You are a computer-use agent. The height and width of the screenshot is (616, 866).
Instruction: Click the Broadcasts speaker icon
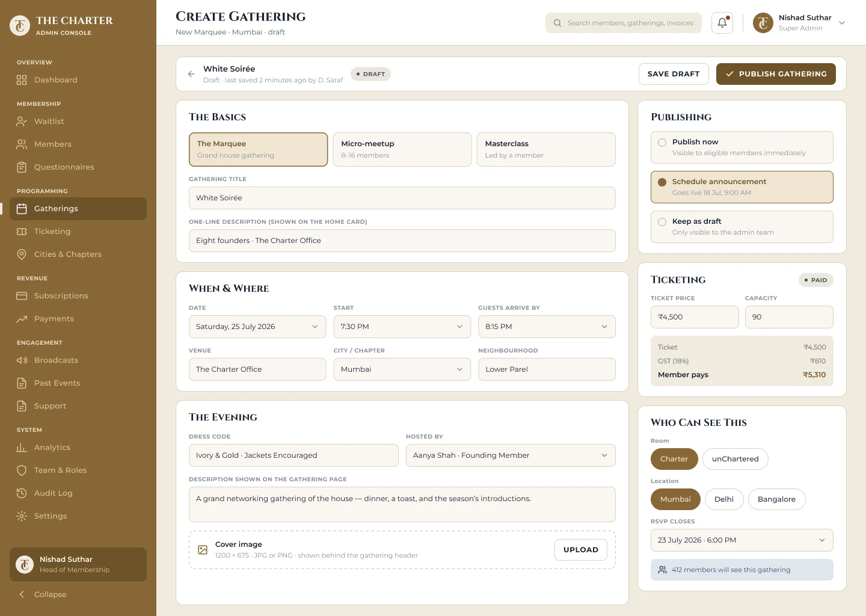point(22,360)
